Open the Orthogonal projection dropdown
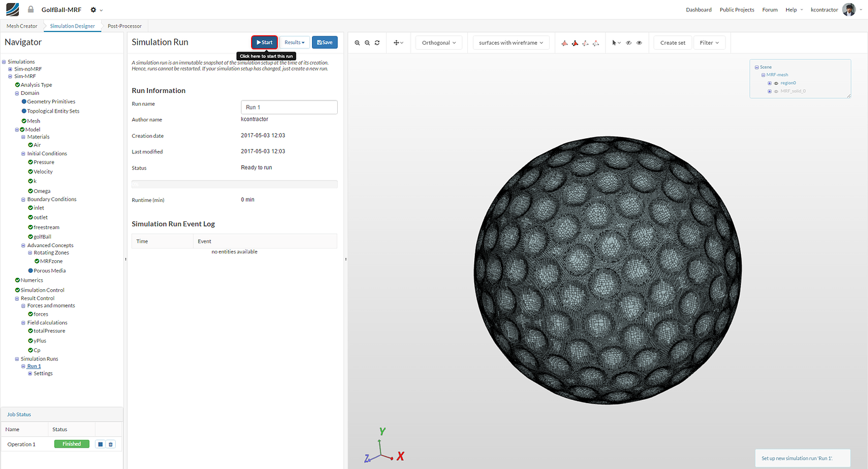This screenshot has height=469, width=868. [x=438, y=42]
